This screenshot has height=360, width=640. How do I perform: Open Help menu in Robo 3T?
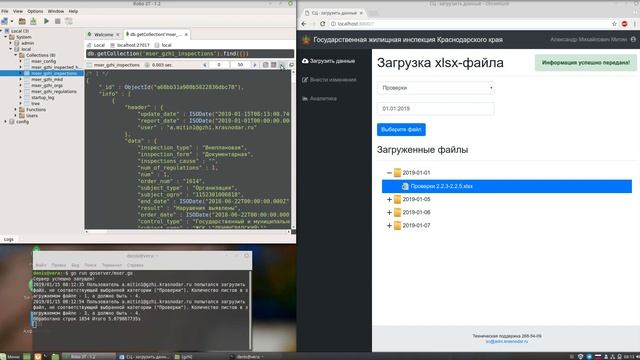tap(73, 11)
